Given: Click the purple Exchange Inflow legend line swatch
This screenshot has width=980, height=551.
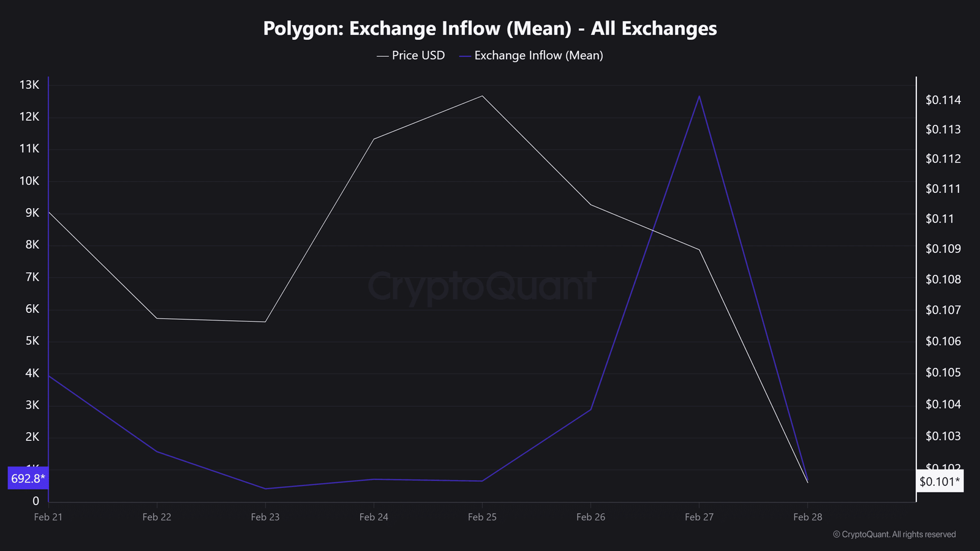Looking at the screenshot, I should pos(466,56).
